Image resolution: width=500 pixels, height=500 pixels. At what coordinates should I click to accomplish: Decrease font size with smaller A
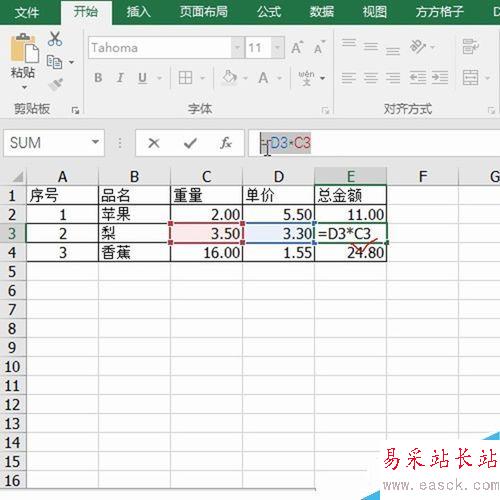(319, 48)
